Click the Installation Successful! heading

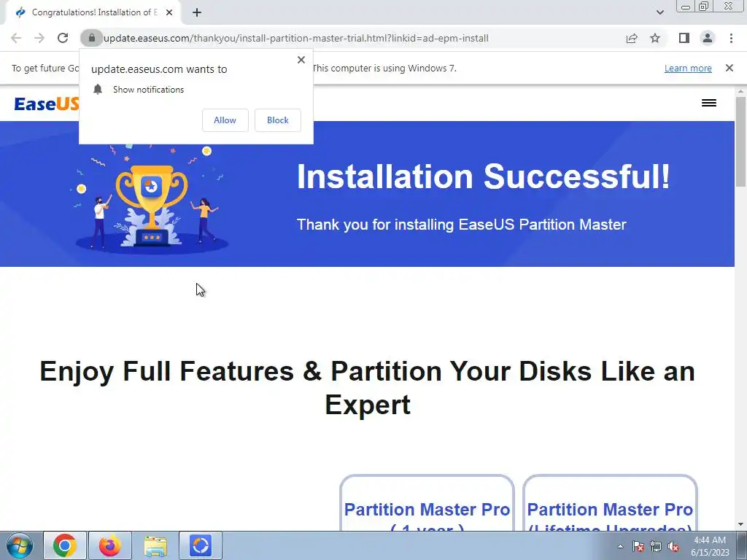point(483,176)
